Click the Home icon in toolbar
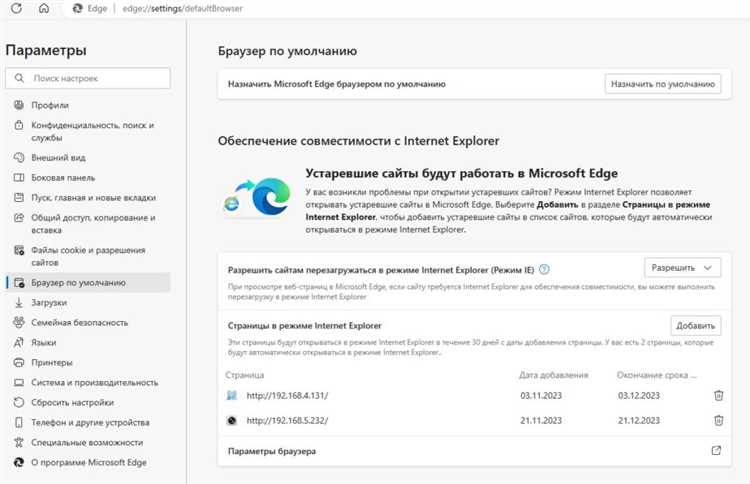This screenshot has height=484, width=750. click(x=43, y=8)
